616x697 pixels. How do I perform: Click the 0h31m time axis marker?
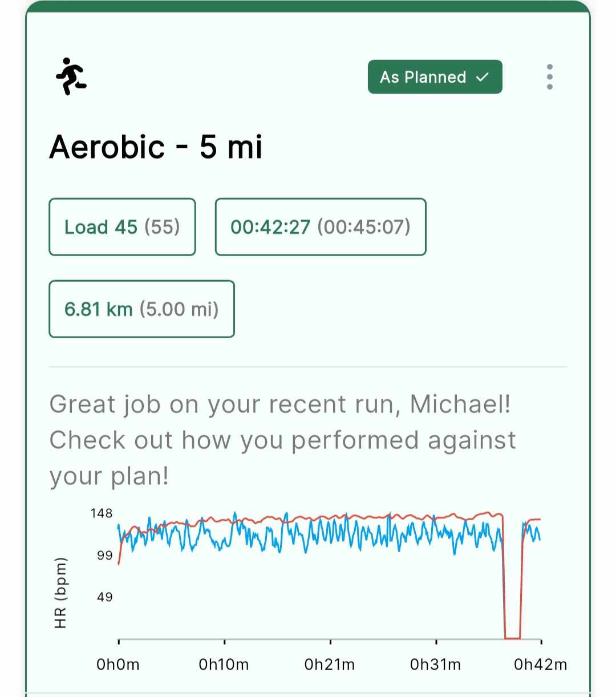[435, 664]
